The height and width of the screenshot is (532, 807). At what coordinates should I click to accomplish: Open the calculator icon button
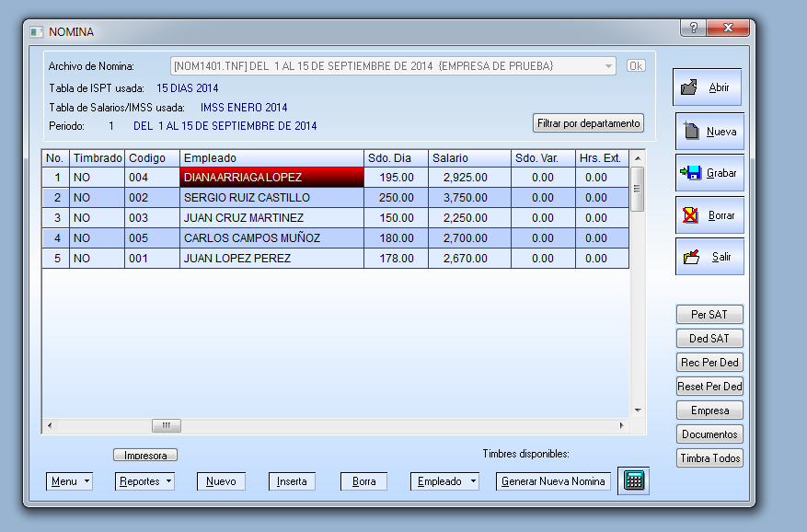[633, 480]
